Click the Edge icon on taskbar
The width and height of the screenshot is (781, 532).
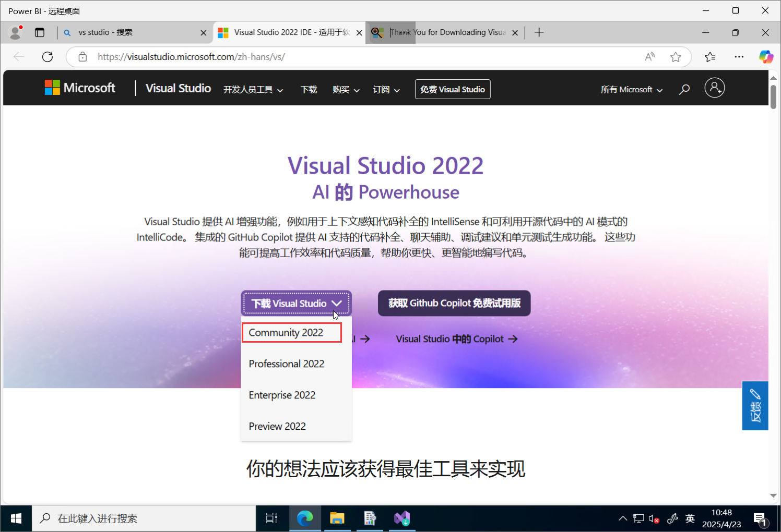(x=305, y=518)
